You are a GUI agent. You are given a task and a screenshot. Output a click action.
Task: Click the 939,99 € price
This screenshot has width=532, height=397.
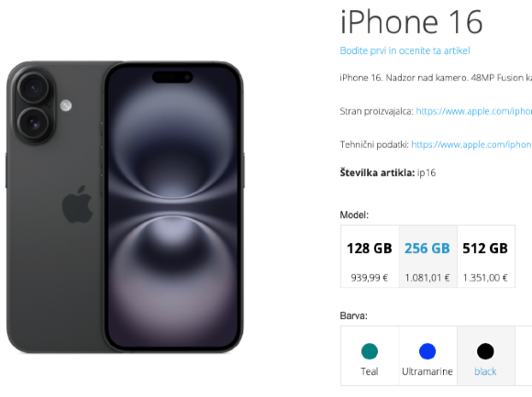click(x=370, y=278)
